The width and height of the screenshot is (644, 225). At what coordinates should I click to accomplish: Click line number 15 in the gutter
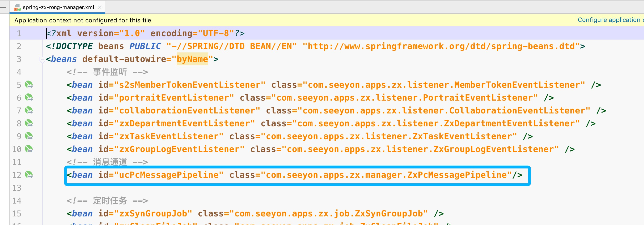coord(17,214)
